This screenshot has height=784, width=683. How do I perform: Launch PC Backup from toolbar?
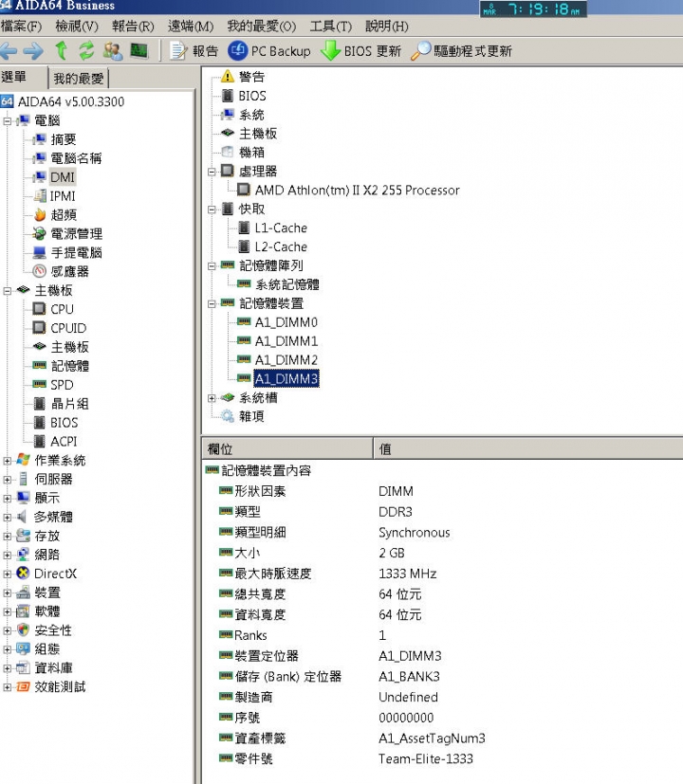(269, 51)
